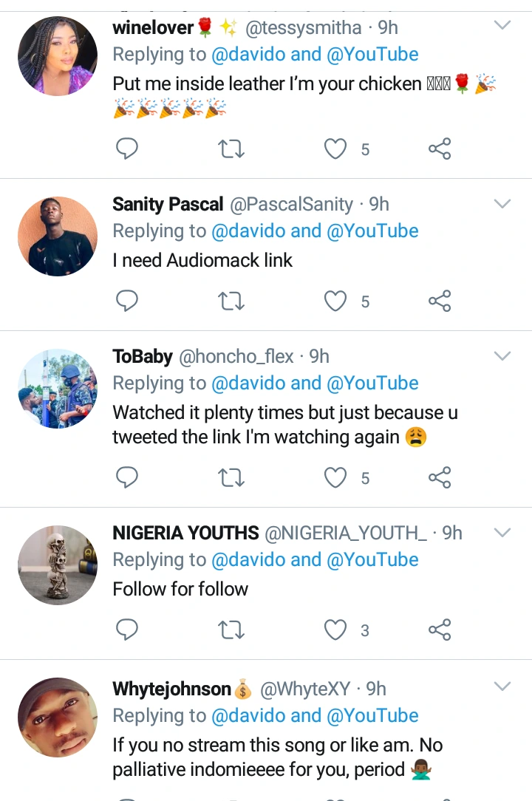Reply to ToBaby's tweet
Screen dimensions: 532x801
pyautogui.click(x=128, y=478)
